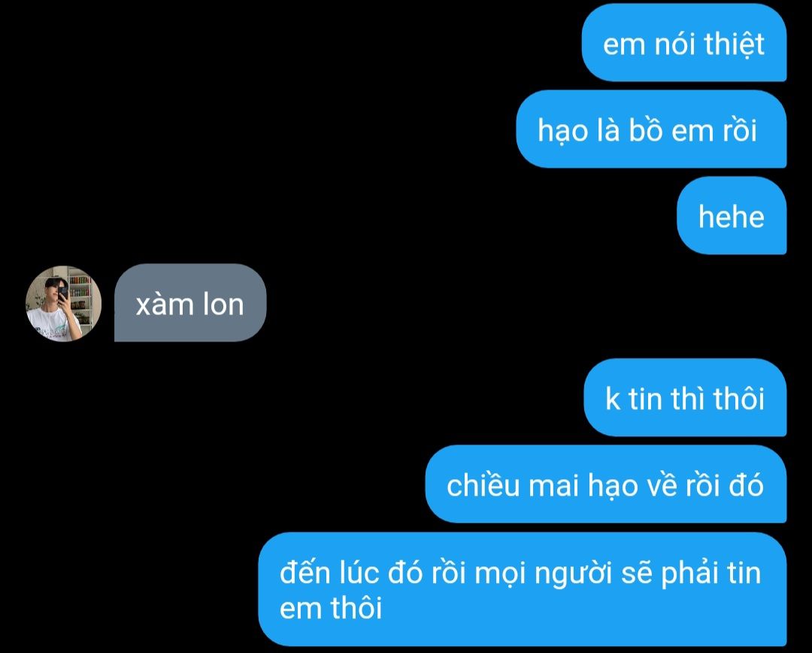The image size is (812, 653).
Task: Click the word 'chiều' in the blue bubble
Action: [483, 485]
